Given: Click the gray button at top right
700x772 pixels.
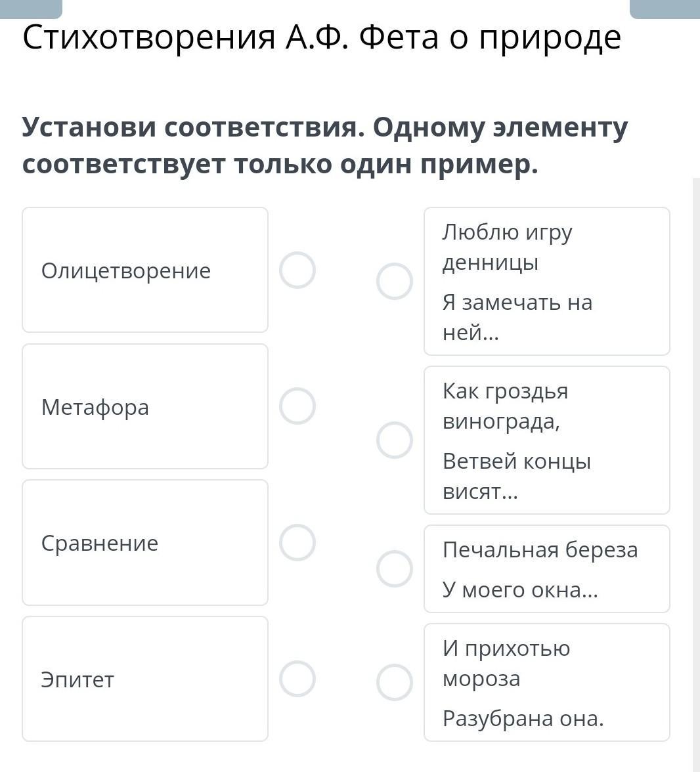Looking at the screenshot, I should tap(664, 8).
